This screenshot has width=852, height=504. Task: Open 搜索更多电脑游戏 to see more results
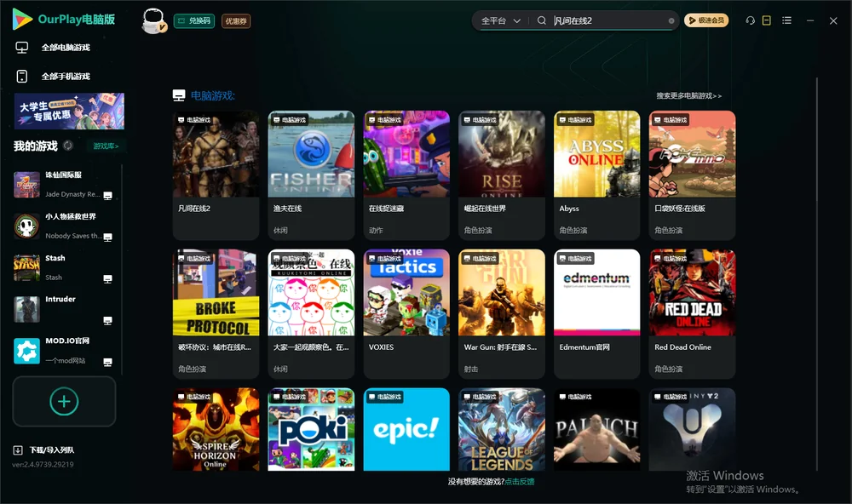point(688,95)
